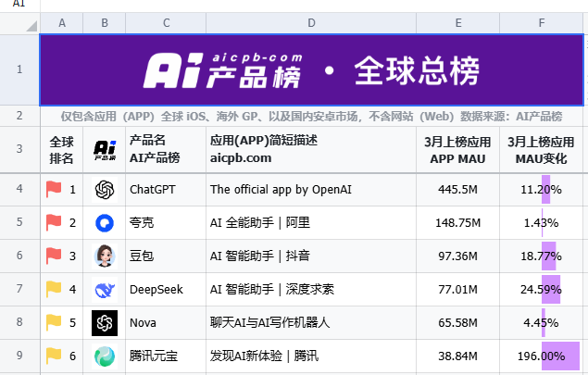Click the 3月上榜应用 MAU变化 header

[541, 150]
